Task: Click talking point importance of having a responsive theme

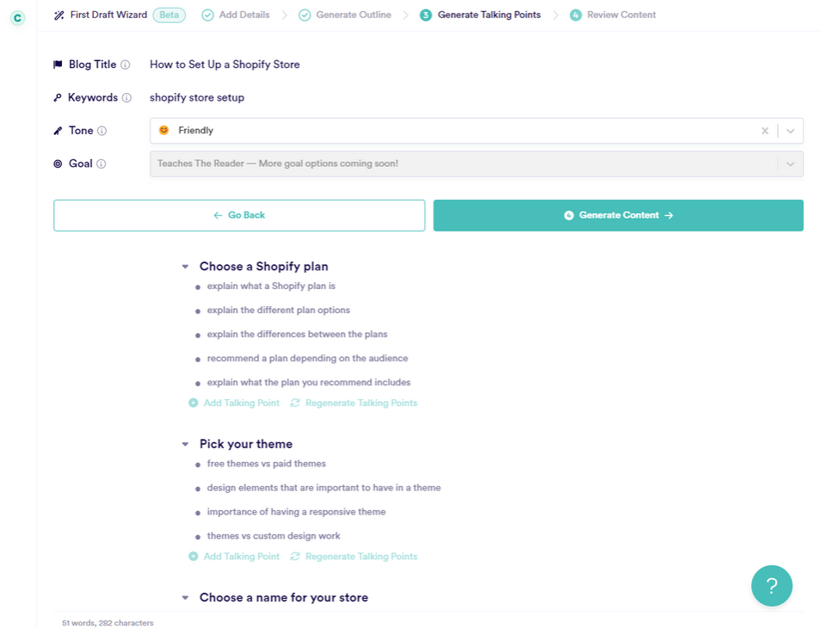Action: pos(296,512)
